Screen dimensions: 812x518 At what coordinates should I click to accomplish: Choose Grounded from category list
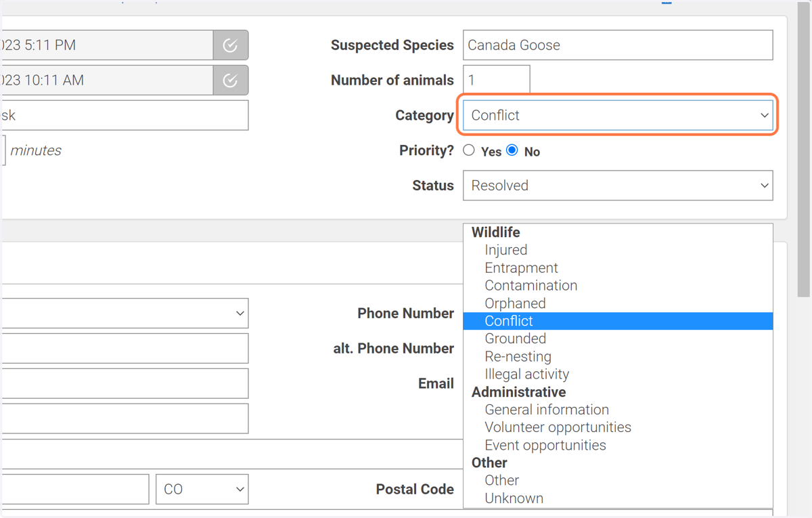coord(618,339)
